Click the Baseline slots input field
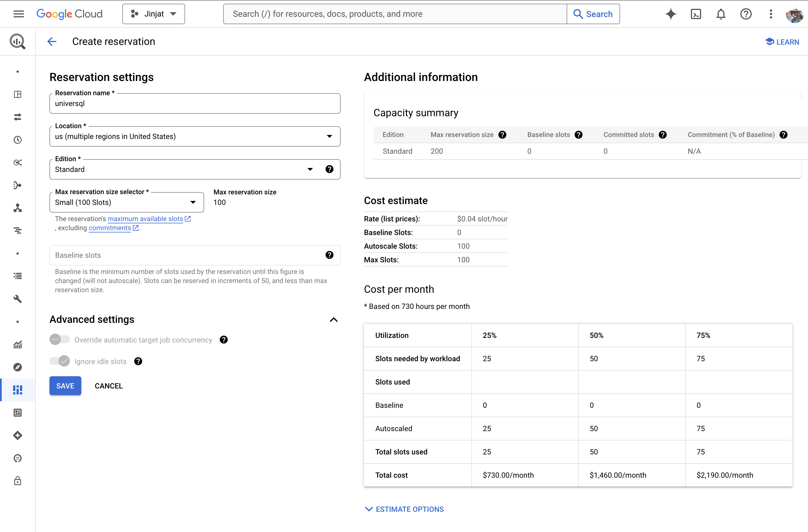 187,255
